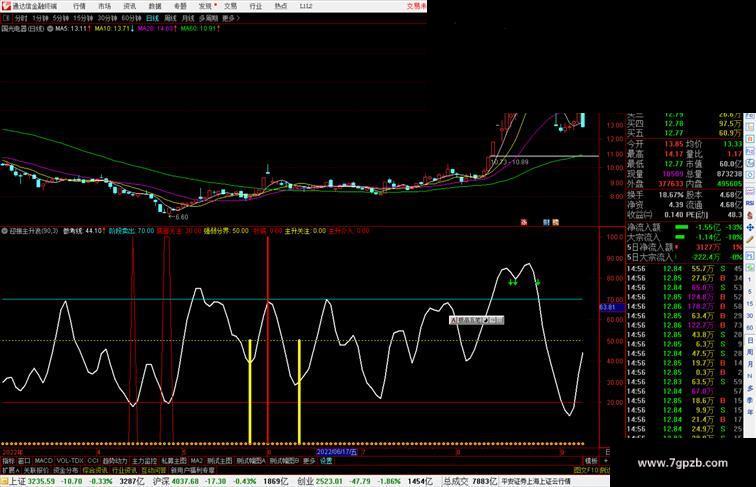Image resolution: width=756 pixels, height=487 pixels.
Task: Click 沪深 index value 4037.68
Action: [186, 481]
